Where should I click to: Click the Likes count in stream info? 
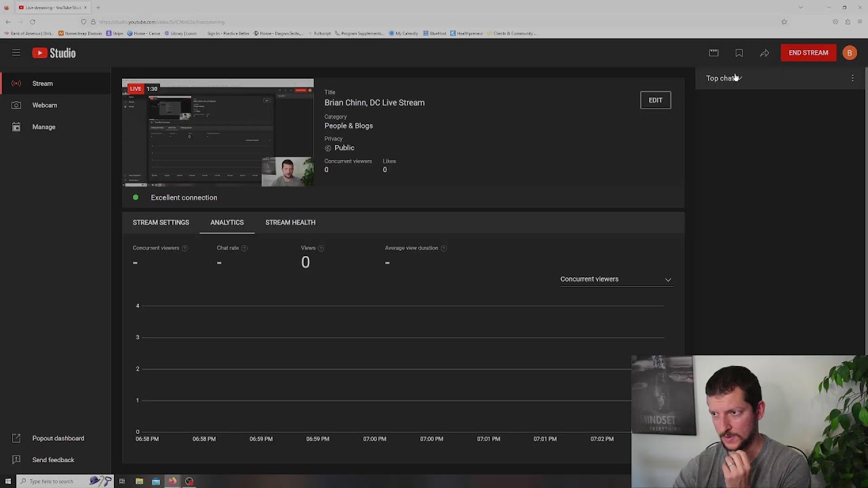pyautogui.click(x=384, y=170)
